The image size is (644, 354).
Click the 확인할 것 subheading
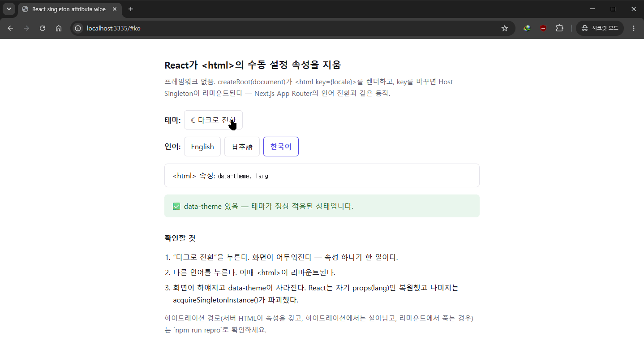(180, 238)
